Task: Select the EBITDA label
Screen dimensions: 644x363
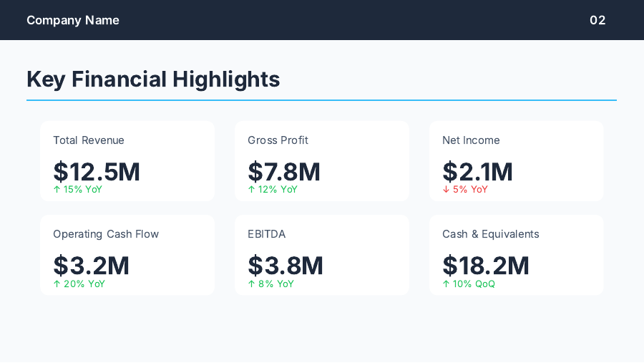Action: [266, 234]
